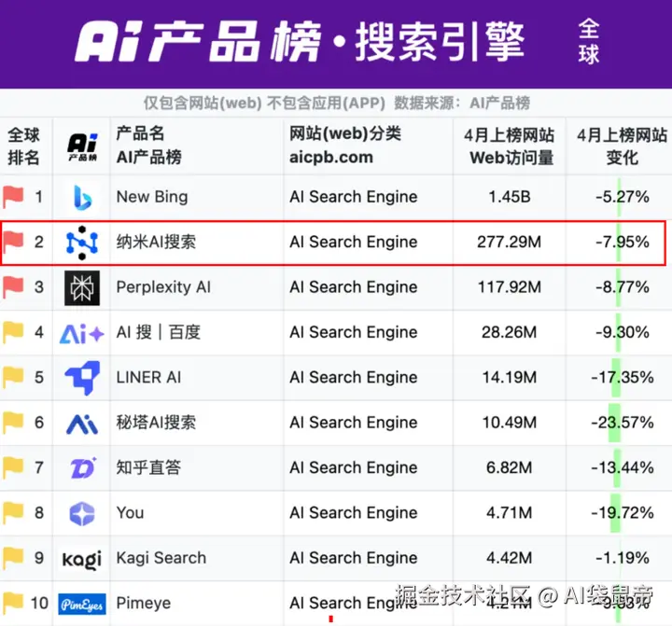Click the product name New Bing
The image size is (672, 626).
152,197
